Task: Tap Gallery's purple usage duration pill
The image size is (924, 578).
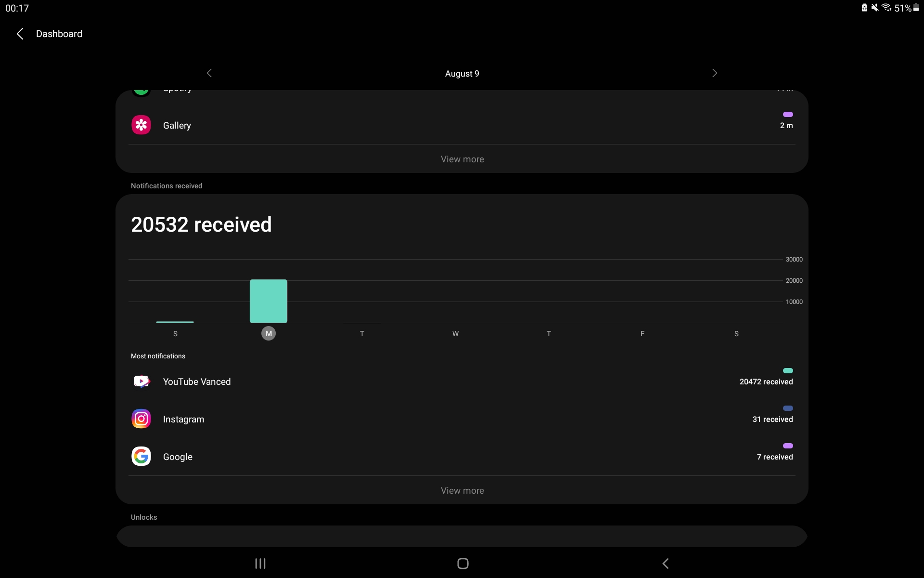Action: pyautogui.click(x=788, y=114)
